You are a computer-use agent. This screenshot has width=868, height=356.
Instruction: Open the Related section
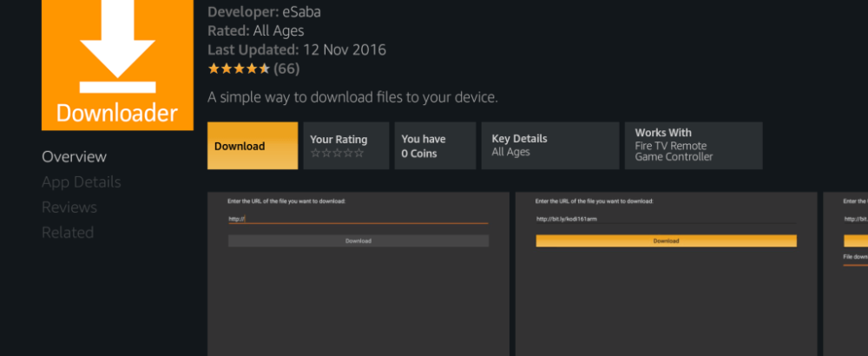[x=68, y=233]
